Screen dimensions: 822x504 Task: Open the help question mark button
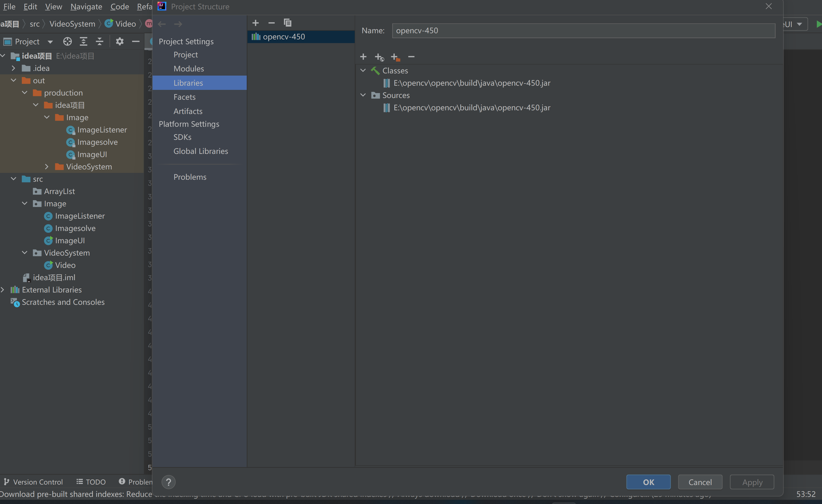point(169,482)
